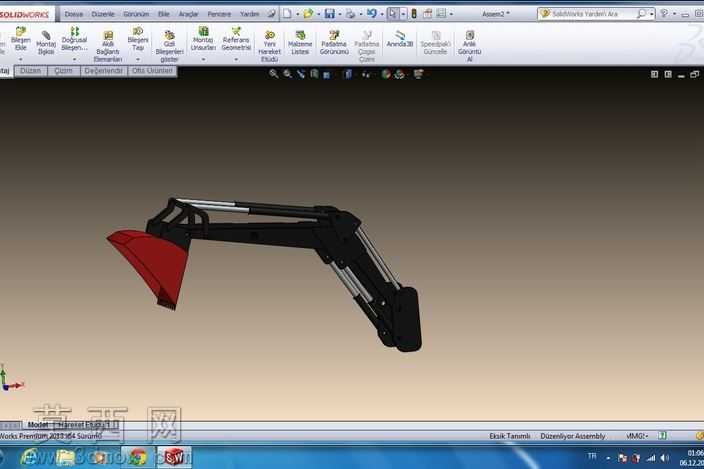
Task: Open the dropdown arrow next to Undo icon
Action: 382,14
